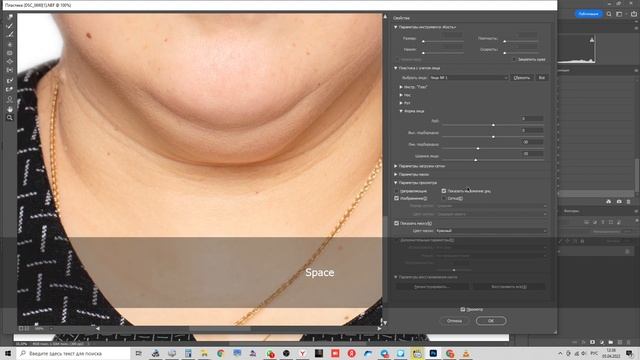
Task: Open the Mask Color dropdown showing Red
Action: coord(491,231)
